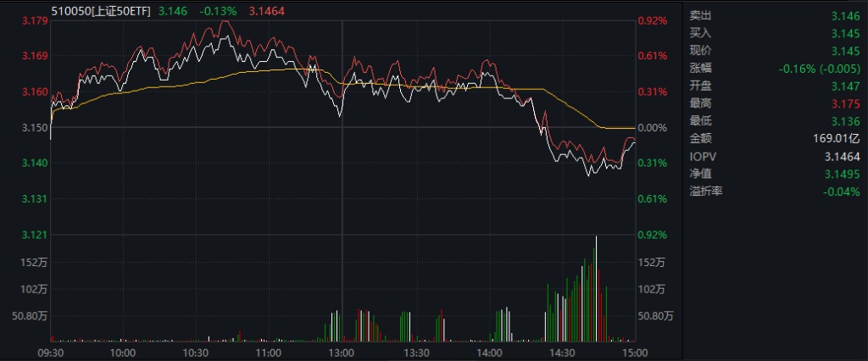868x361 pixels.
Task: Select the 金额 value 169.01亿
Action: (x=837, y=138)
